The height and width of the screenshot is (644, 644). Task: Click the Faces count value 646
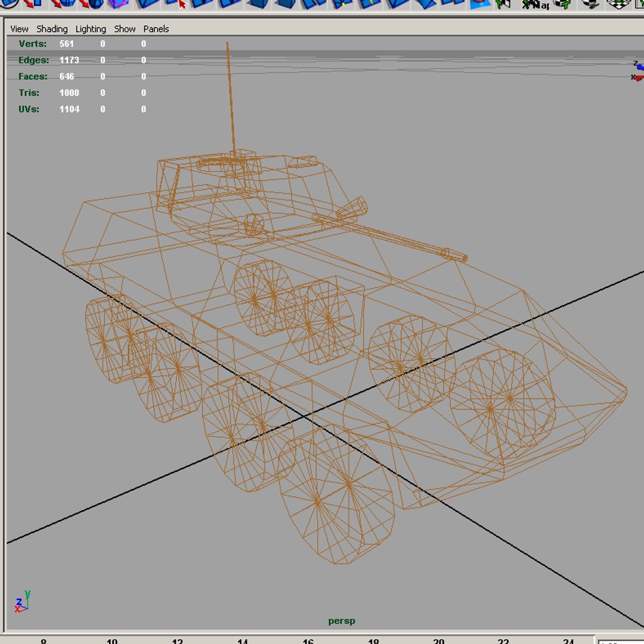(x=67, y=76)
